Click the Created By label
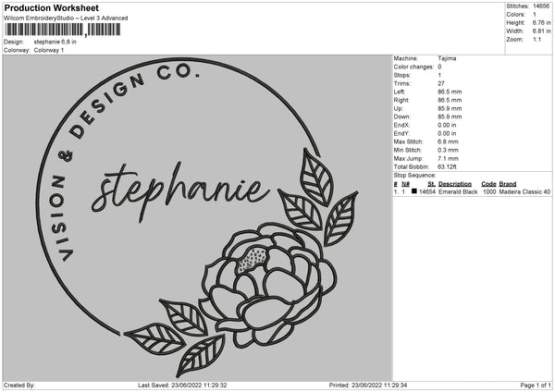This screenshot has height=392, width=555. [x=19, y=386]
